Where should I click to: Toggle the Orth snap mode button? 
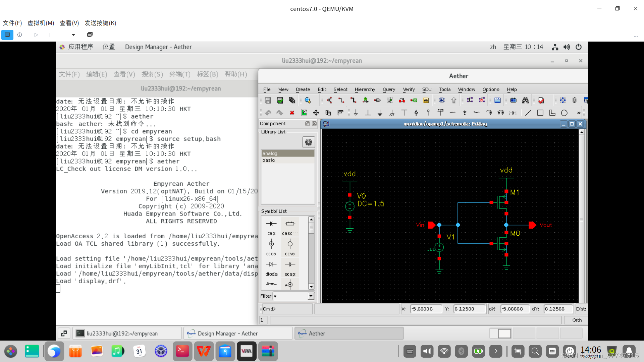click(x=577, y=320)
